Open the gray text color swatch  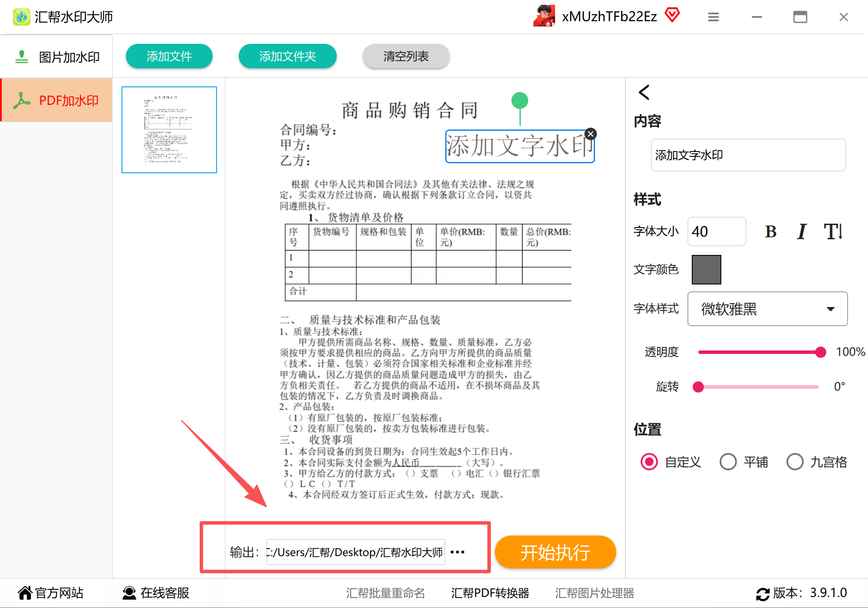tap(706, 269)
